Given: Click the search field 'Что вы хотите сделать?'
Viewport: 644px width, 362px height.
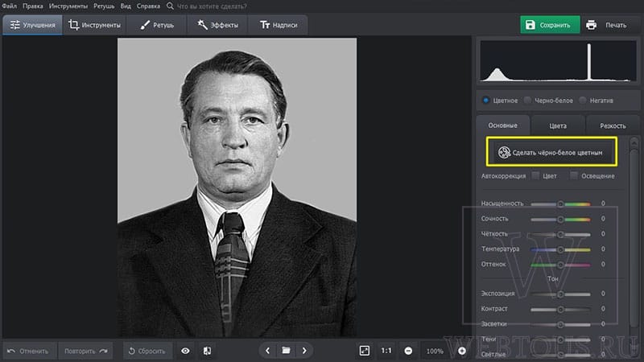Looking at the screenshot, I should pyautogui.click(x=212, y=6).
